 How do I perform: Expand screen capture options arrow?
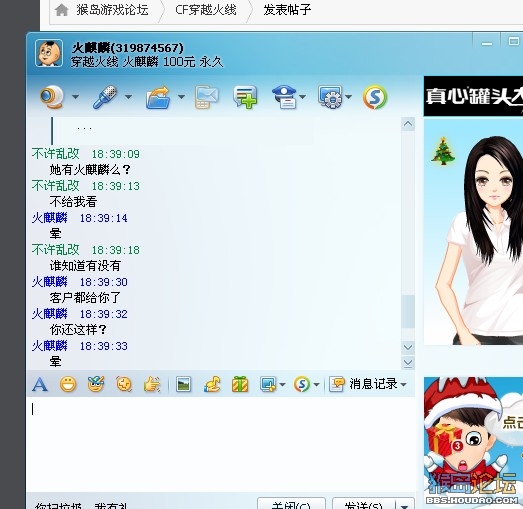(283, 385)
